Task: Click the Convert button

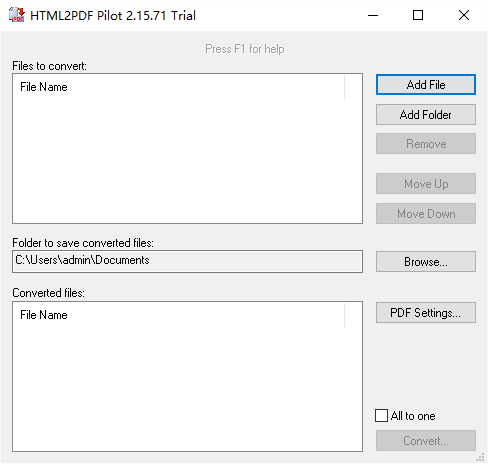Action: (426, 441)
